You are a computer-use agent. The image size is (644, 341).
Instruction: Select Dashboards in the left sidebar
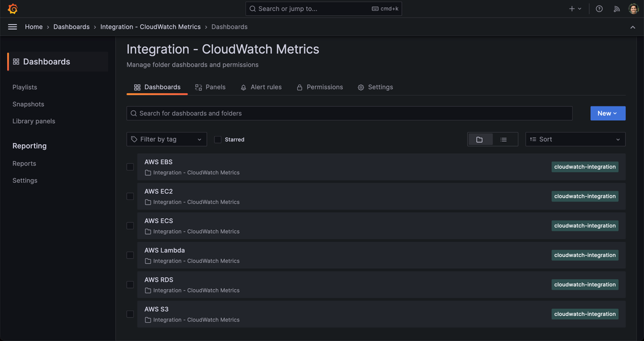(46, 61)
